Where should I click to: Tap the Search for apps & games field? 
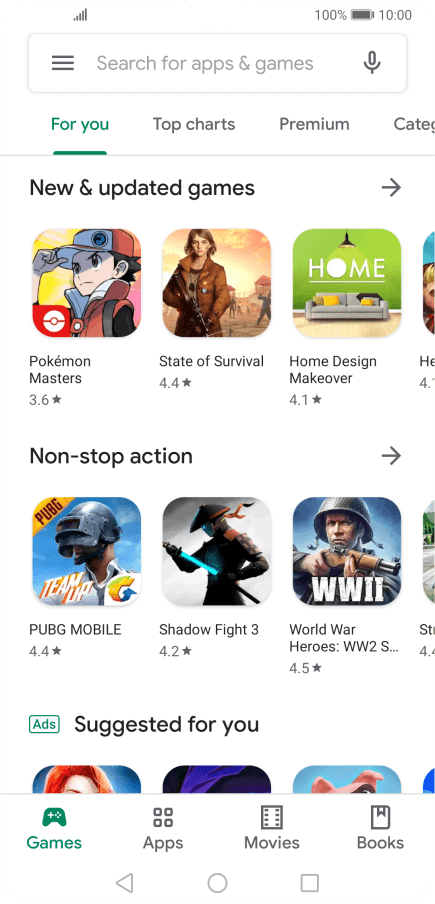[217, 63]
